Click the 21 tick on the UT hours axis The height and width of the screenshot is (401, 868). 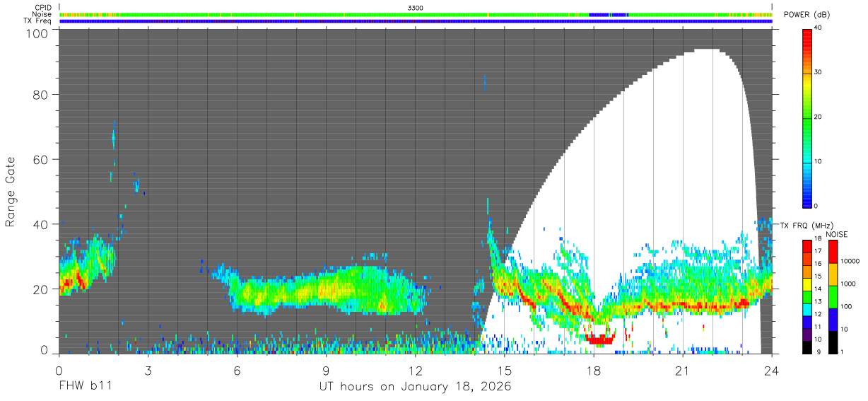683,371
